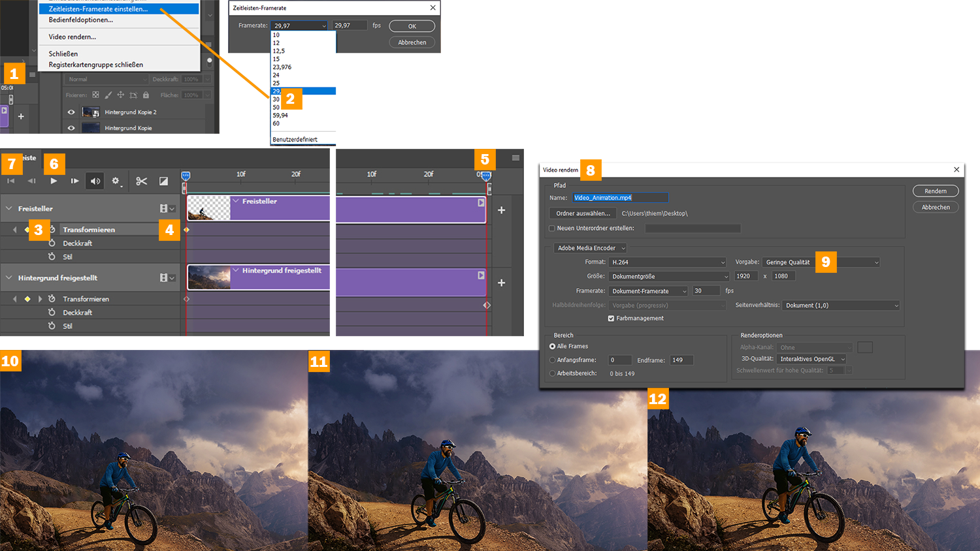Click the Rendern button
This screenshot has height=551, width=980.
point(935,191)
